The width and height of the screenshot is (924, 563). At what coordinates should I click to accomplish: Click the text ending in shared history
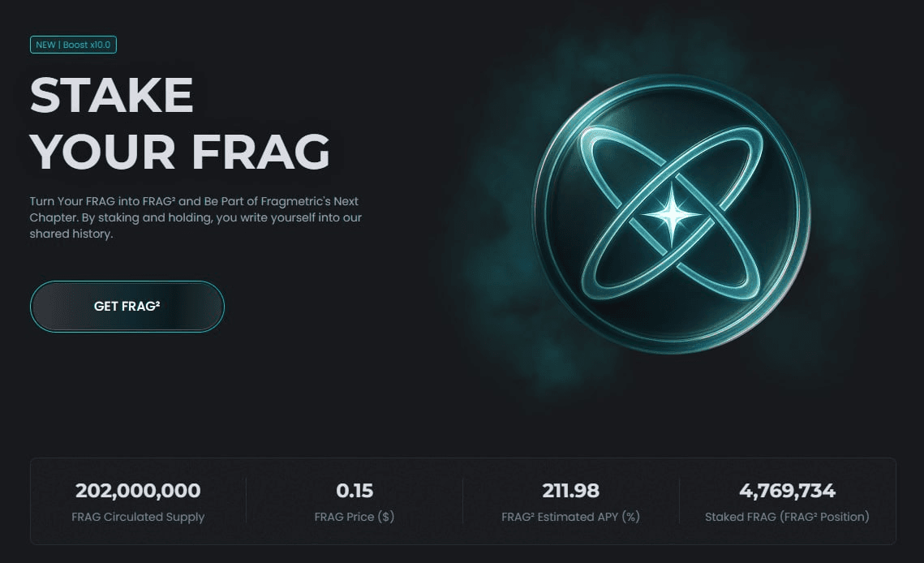pos(71,234)
